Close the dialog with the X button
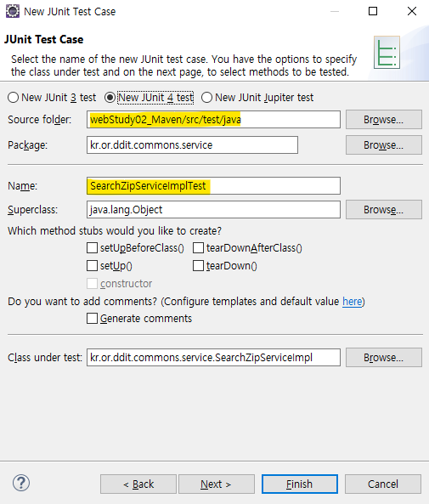The image size is (429, 504). click(x=412, y=11)
